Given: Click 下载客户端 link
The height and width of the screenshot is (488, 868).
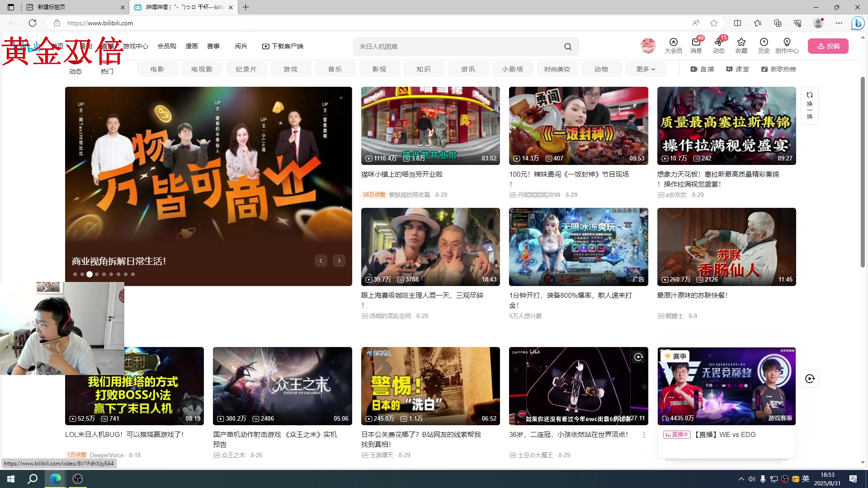Looking at the screenshot, I should click(283, 46).
